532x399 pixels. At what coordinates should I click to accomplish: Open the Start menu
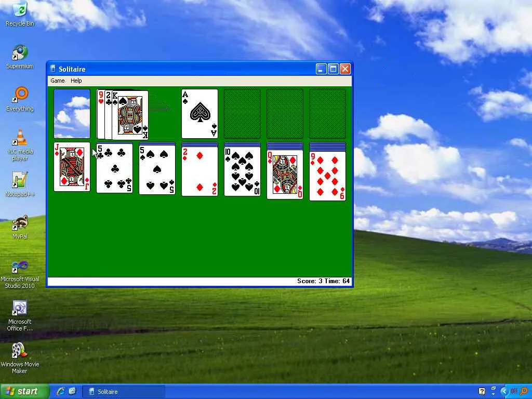(x=24, y=392)
